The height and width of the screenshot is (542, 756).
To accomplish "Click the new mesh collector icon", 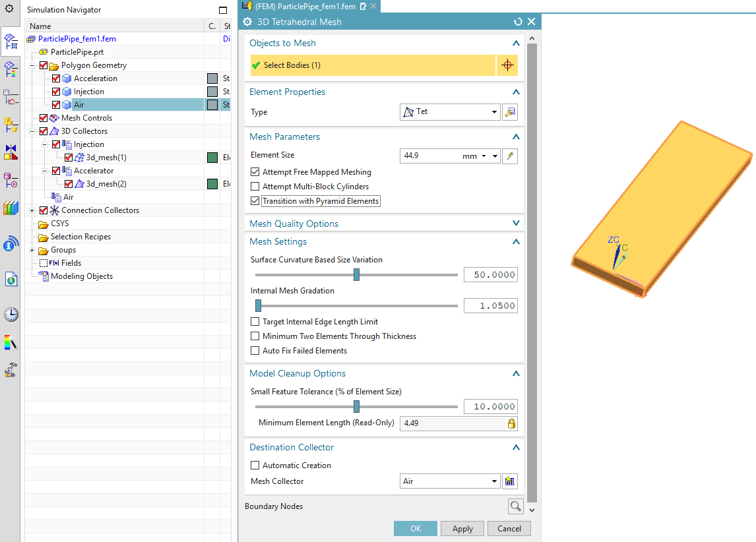I will coord(509,481).
